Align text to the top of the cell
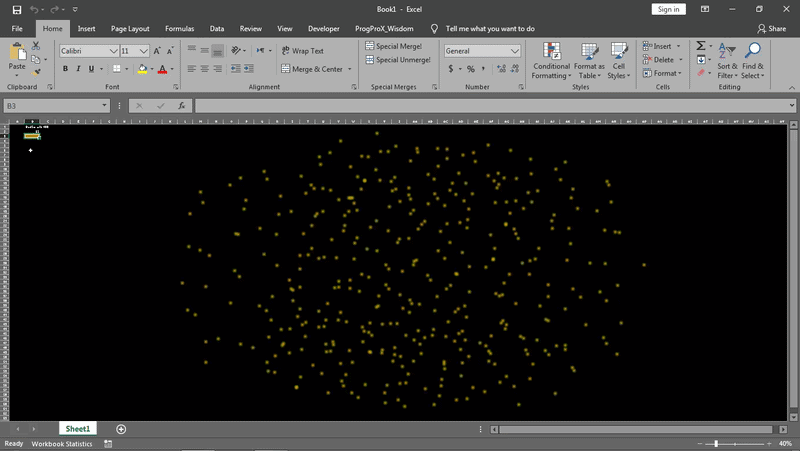Screen dimensions: 800x451 click(x=191, y=50)
